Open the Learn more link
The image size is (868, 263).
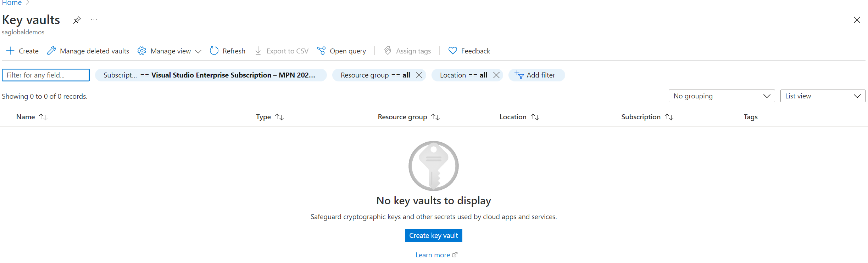point(433,255)
